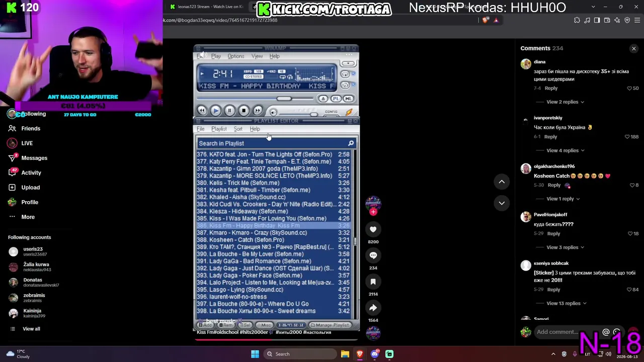The width and height of the screenshot is (644, 362).
Task: Expand the 4 replies under ivanporetskiy's comment
Action: click(565, 150)
